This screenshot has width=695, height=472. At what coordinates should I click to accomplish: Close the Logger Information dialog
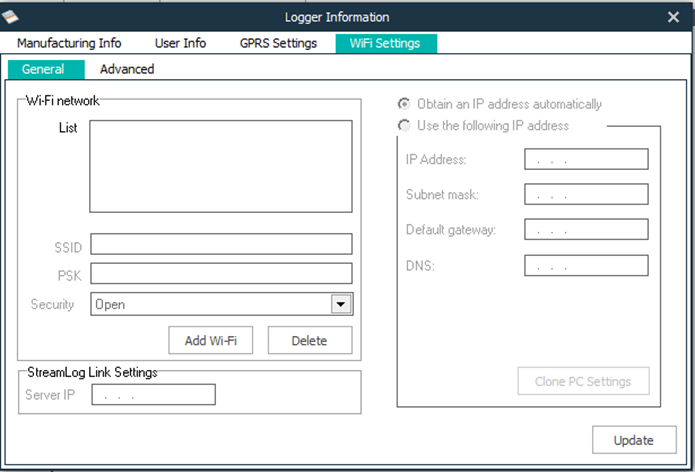(x=673, y=17)
